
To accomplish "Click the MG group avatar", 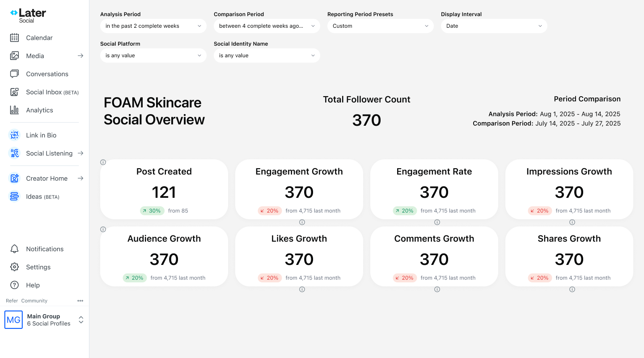I will [13, 320].
